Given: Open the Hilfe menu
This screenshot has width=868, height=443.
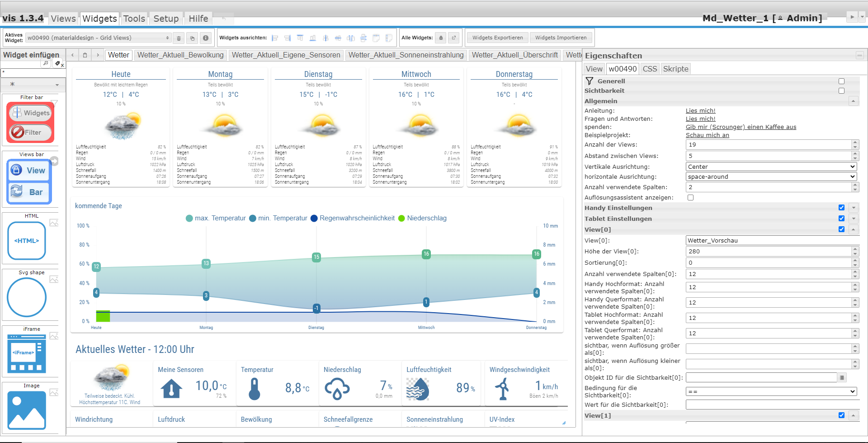Looking at the screenshot, I should [x=198, y=19].
